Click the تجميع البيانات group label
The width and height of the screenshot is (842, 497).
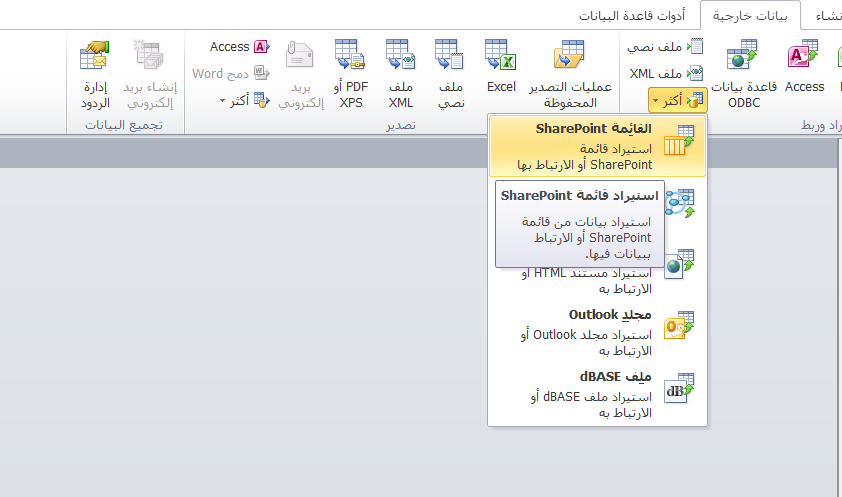coord(124,125)
